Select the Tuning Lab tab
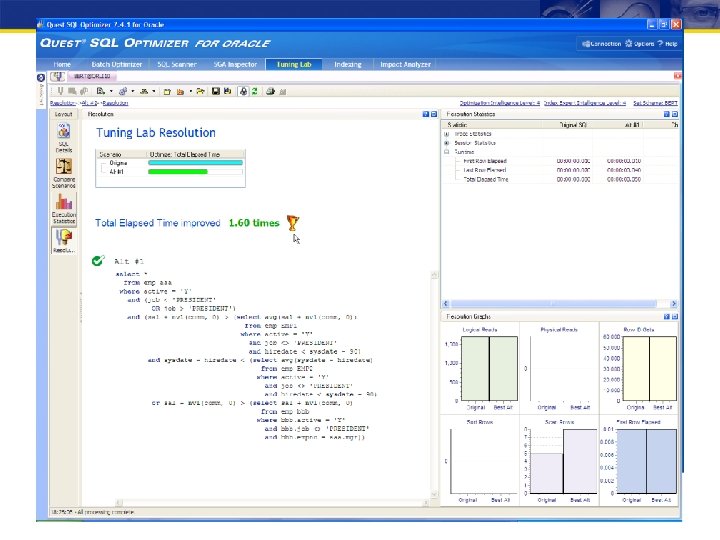This screenshot has height=540, width=720. click(294, 64)
